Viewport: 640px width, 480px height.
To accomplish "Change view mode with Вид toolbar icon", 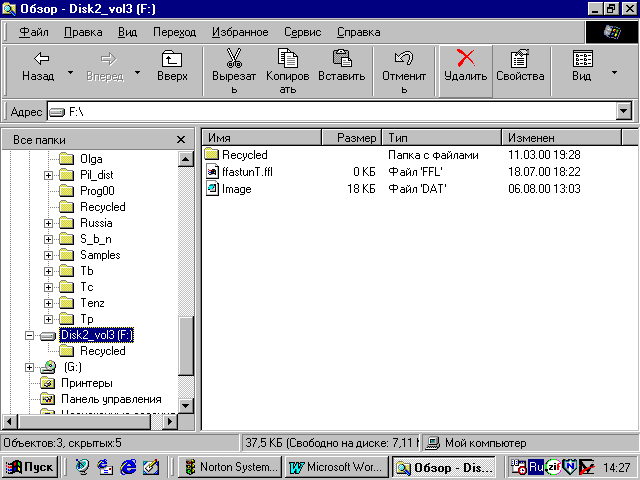I will tap(582, 59).
